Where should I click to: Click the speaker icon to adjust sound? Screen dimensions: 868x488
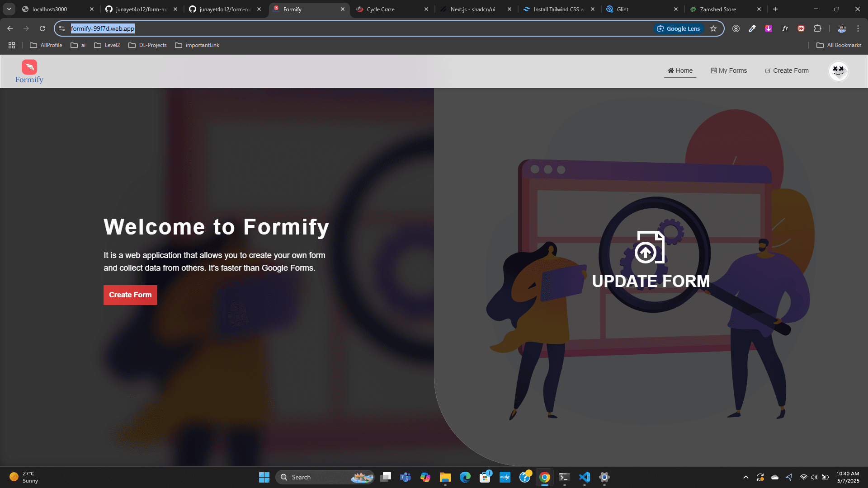tap(815, 477)
